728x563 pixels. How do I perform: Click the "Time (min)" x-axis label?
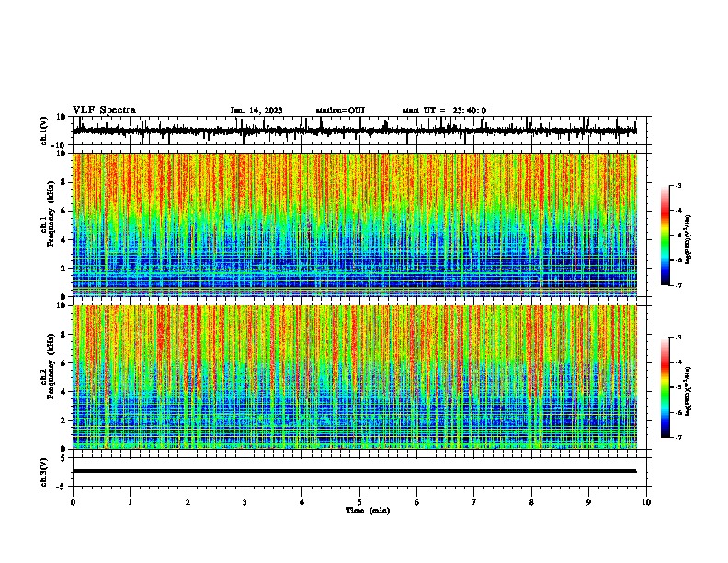pyautogui.click(x=368, y=511)
